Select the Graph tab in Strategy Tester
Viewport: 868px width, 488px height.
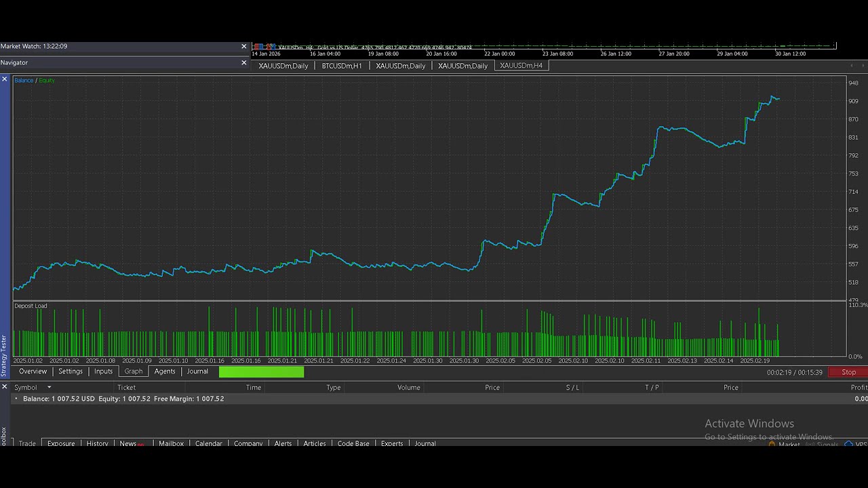click(134, 371)
